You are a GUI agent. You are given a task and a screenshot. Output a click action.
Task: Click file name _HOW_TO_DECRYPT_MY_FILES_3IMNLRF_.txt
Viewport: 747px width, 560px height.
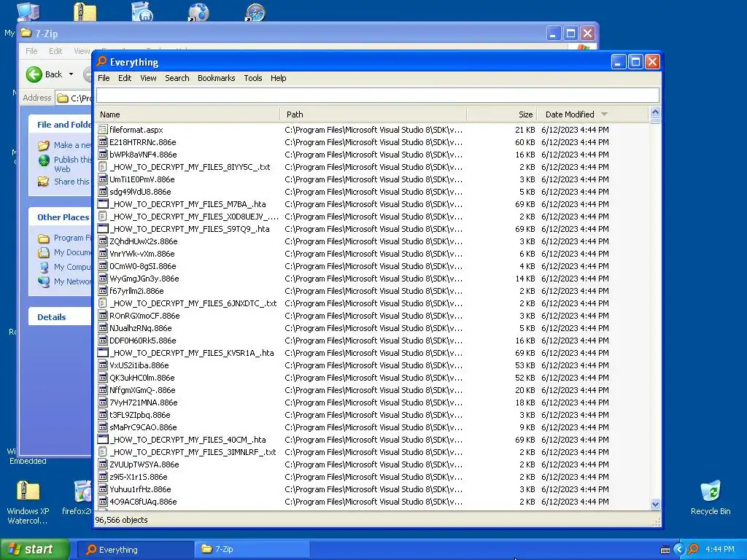point(193,452)
